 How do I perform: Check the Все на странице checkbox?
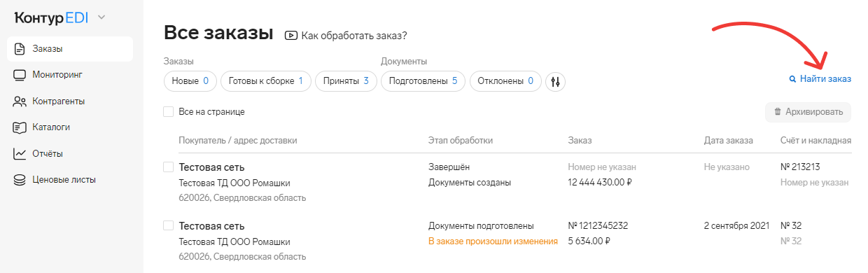tap(168, 111)
